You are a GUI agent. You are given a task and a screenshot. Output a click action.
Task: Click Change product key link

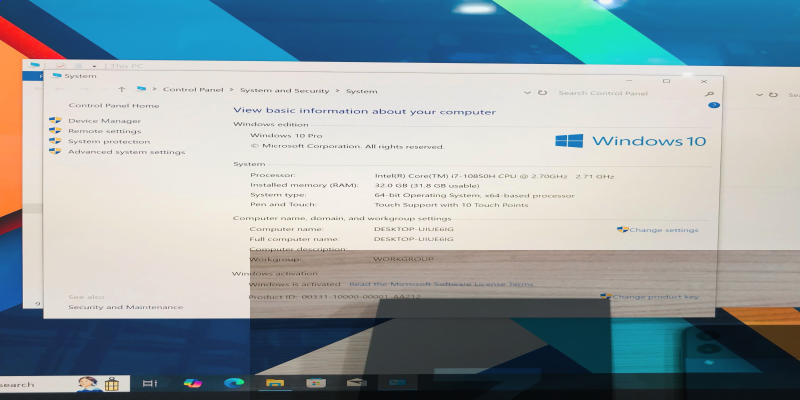point(655,297)
